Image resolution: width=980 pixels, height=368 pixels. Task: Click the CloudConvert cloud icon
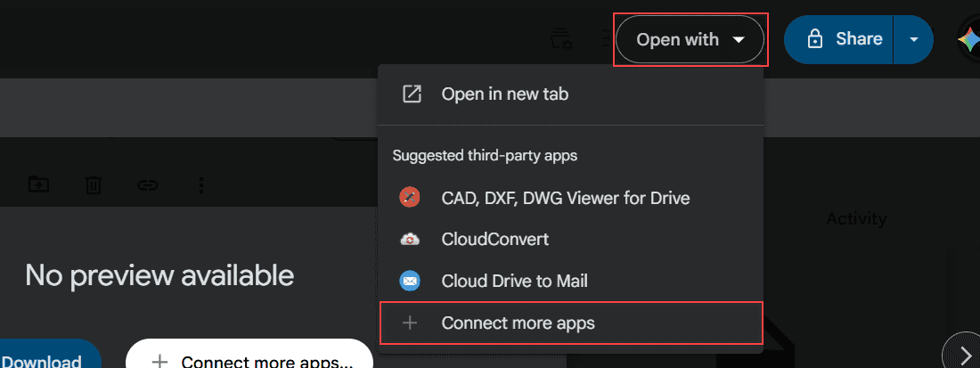click(x=410, y=240)
